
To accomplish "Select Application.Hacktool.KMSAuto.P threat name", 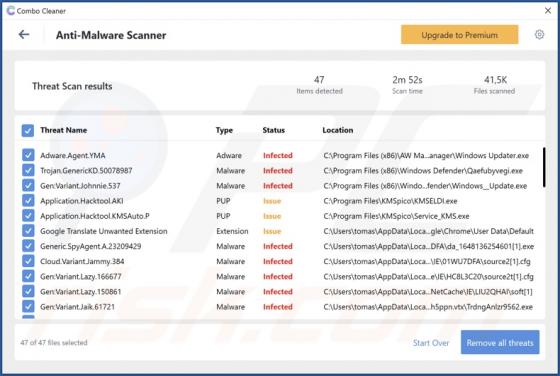I will pyautogui.click(x=95, y=216).
